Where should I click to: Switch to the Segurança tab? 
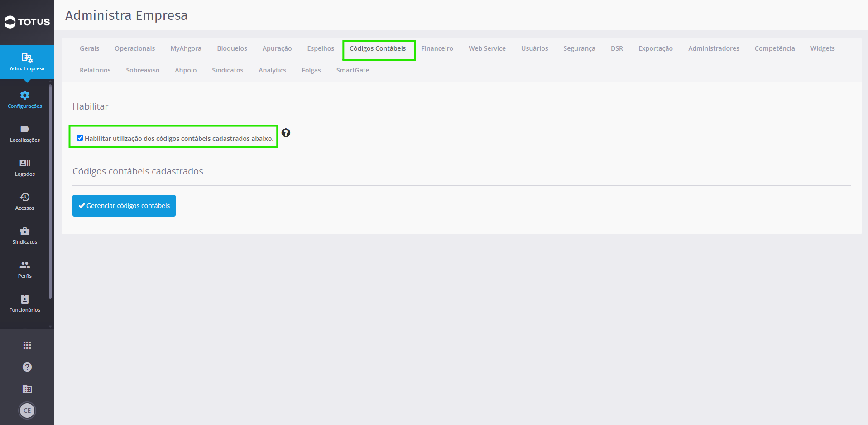579,48
